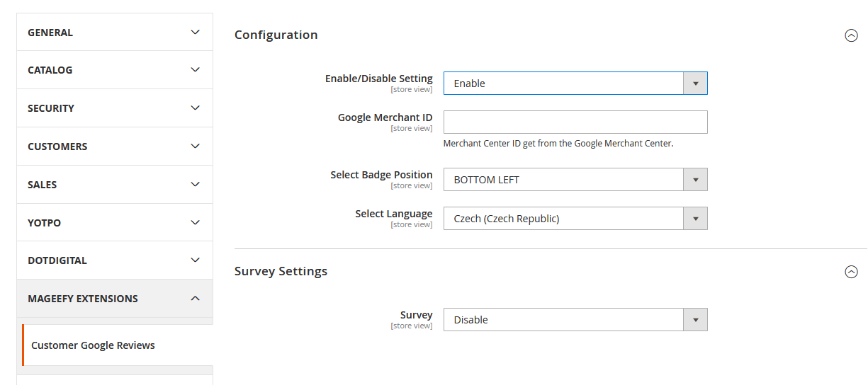The height and width of the screenshot is (385, 868).
Task: Click the CUSTOMERS section chevron icon
Action: pyautogui.click(x=196, y=146)
